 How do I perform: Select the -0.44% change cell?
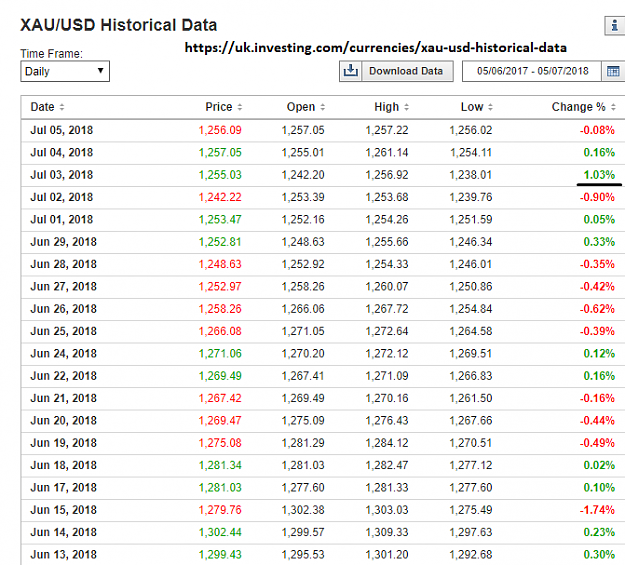coord(597,421)
